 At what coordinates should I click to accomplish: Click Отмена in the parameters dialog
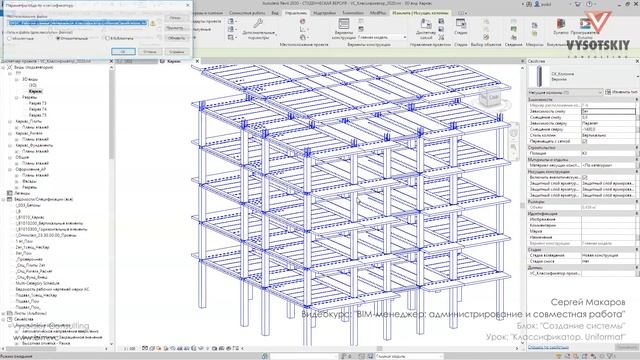[150, 52]
